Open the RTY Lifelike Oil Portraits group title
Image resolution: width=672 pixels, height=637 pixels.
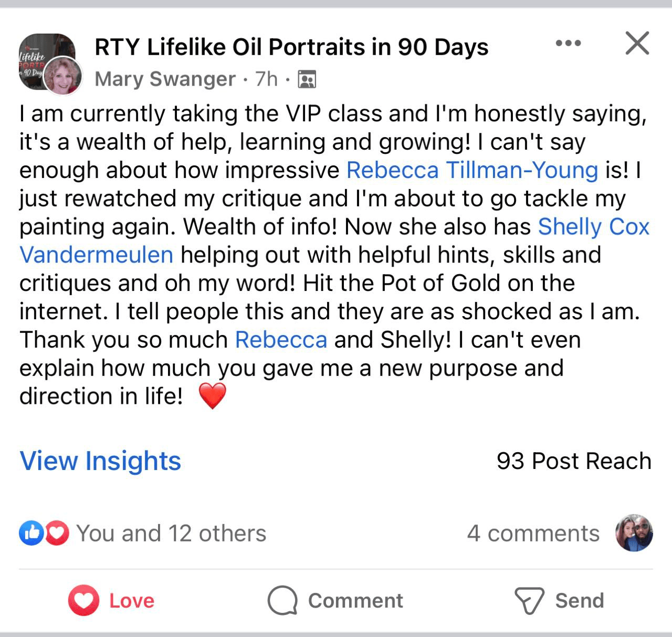[x=291, y=47]
